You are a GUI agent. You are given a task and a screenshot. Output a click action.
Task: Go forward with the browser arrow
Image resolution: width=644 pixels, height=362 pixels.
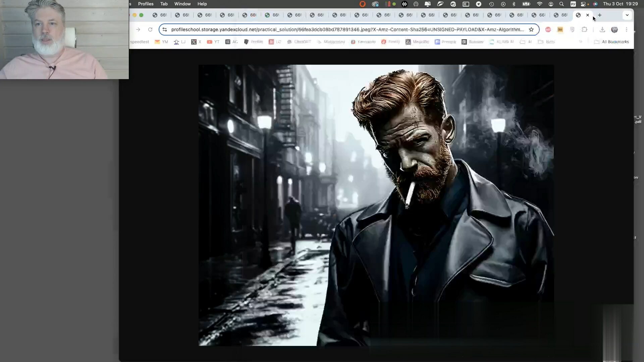[138, 29]
